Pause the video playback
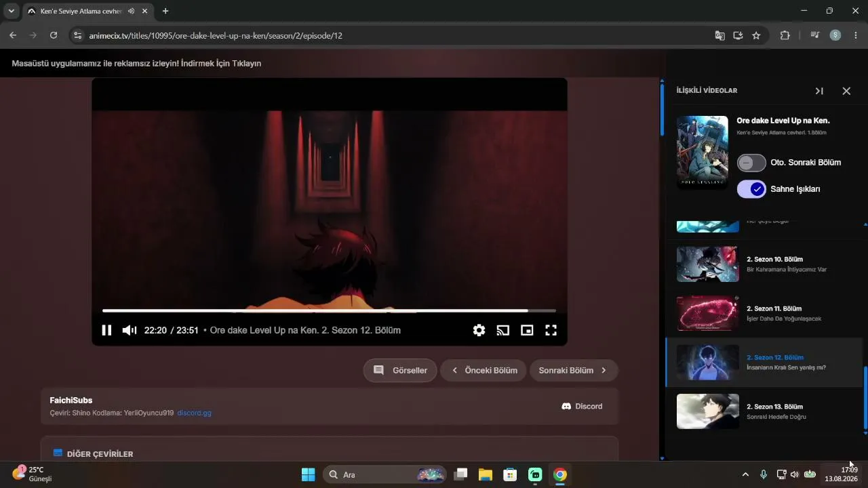This screenshot has height=488, width=868. click(106, 330)
